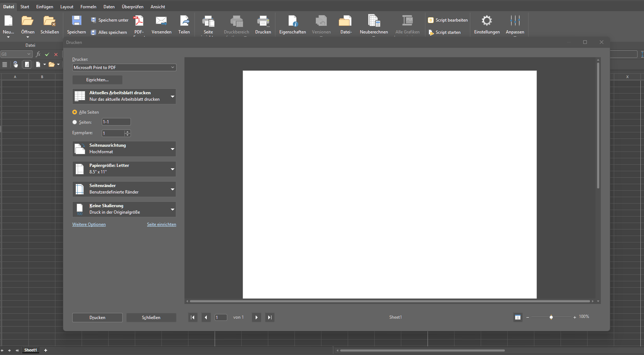Click the Anpassen customize icon
This screenshot has height=355, width=644.
515,21
